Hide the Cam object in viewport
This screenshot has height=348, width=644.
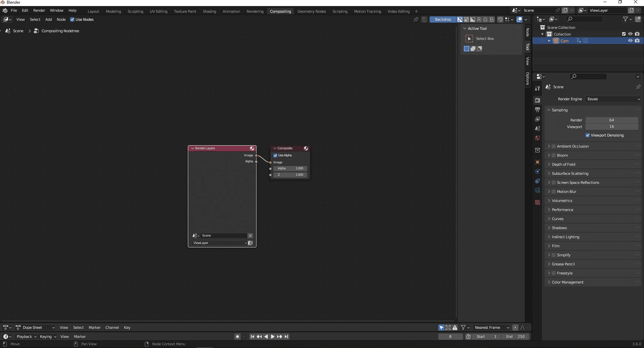point(630,41)
